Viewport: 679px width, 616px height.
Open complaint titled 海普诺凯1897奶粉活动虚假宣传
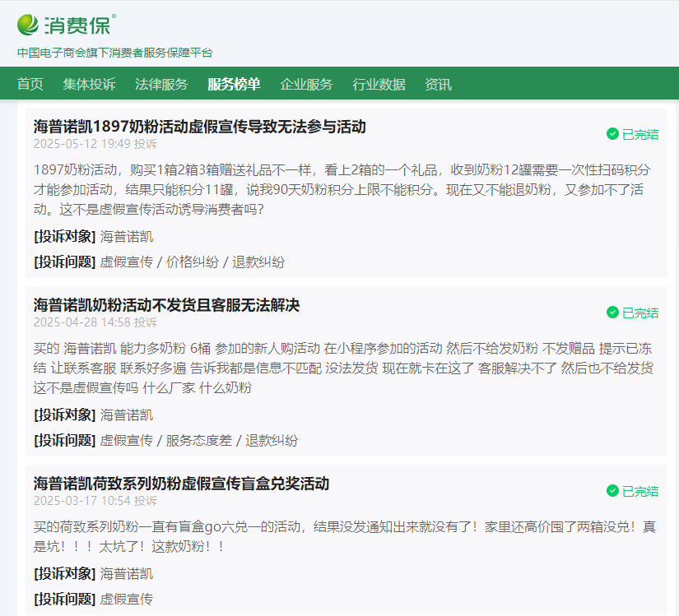point(199,127)
